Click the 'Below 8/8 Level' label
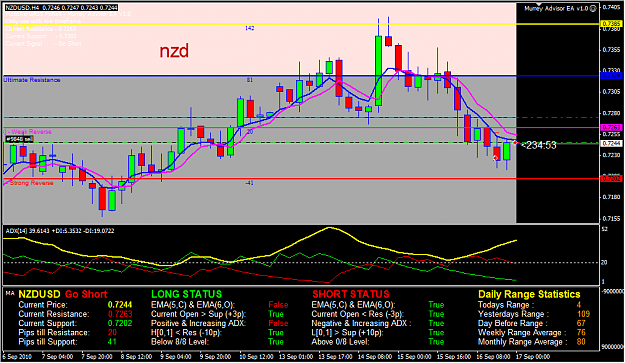The height and width of the screenshot is (363, 625). (x=180, y=342)
